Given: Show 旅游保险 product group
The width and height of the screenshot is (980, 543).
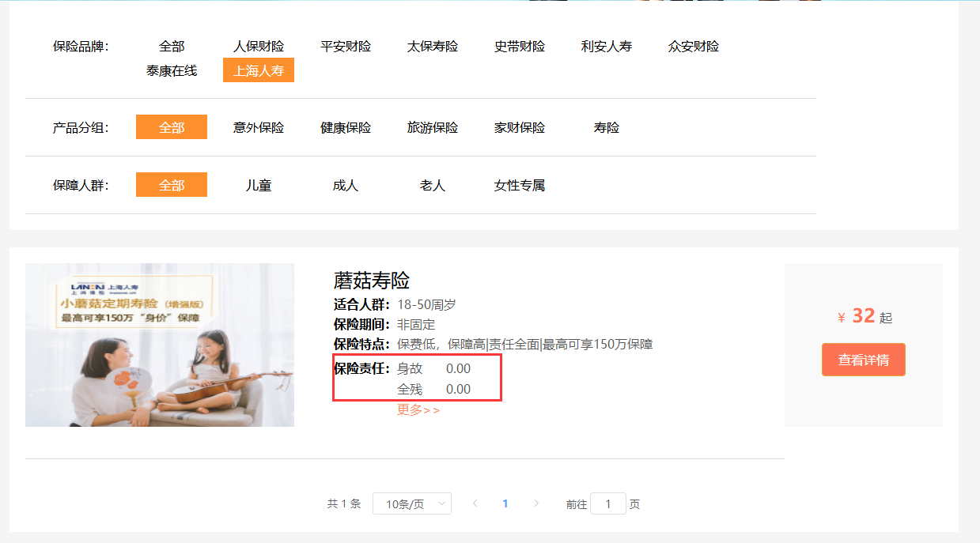Looking at the screenshot, I should pyautogui.click(x=433, y=127).
